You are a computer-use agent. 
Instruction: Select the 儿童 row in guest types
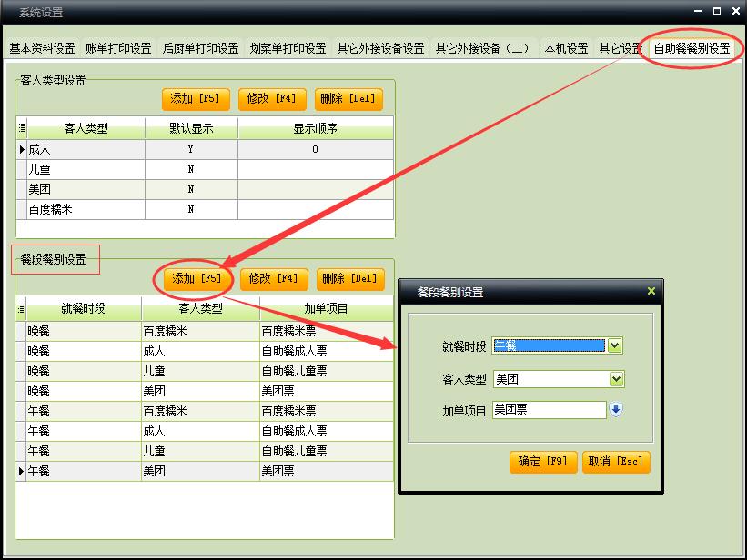pyautogui.click(x=205, y=169)
